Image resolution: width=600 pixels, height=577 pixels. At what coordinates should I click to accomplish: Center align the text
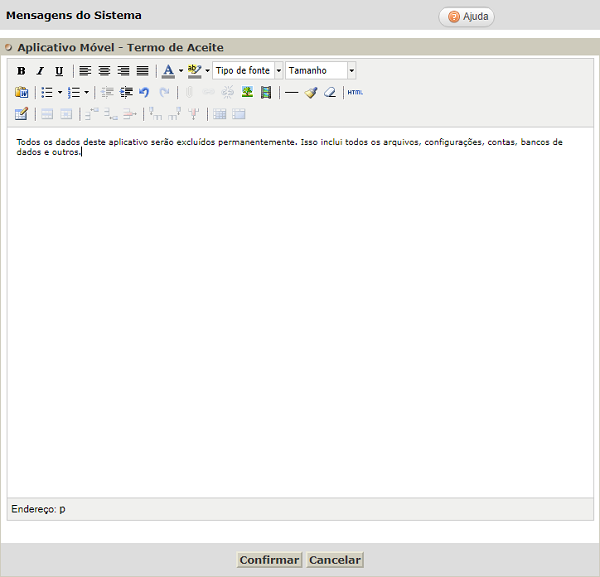point(104,71)
